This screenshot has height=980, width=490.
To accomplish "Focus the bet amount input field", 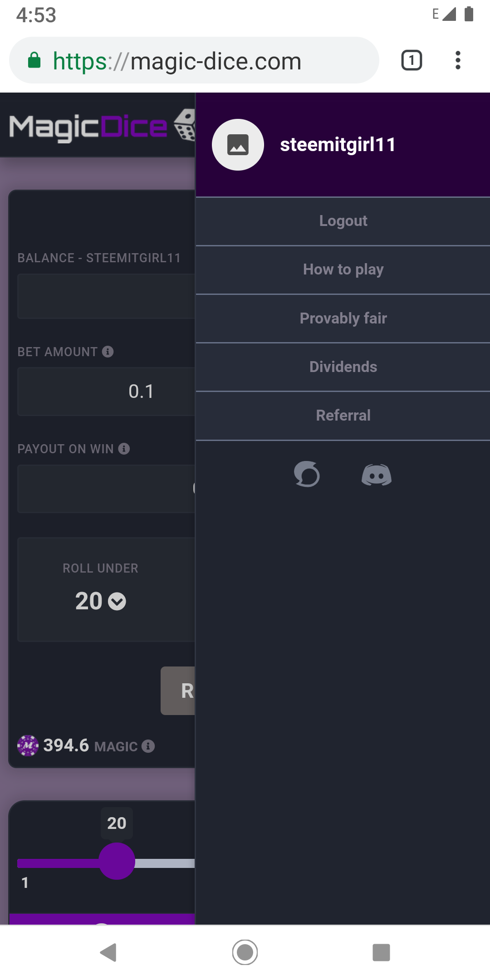I will point(107,392).
